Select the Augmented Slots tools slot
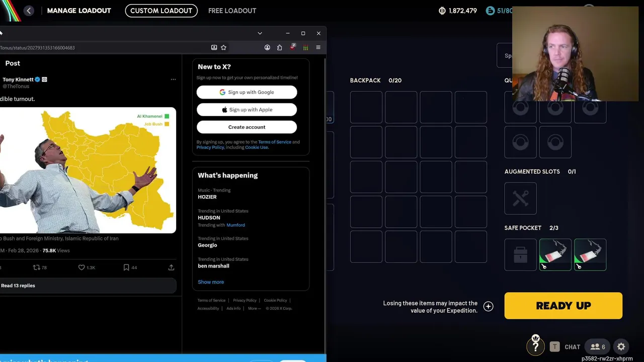The image size is (644, 362). click(520, 199)
